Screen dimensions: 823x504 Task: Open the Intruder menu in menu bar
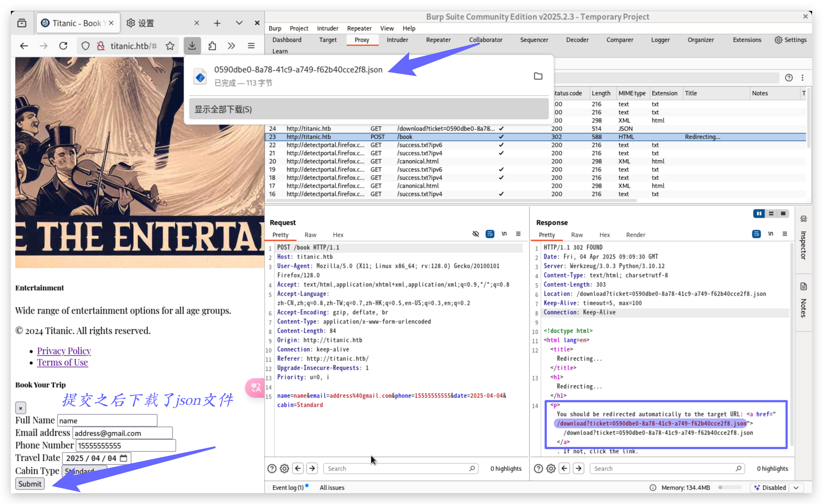(x=327, y=28)
